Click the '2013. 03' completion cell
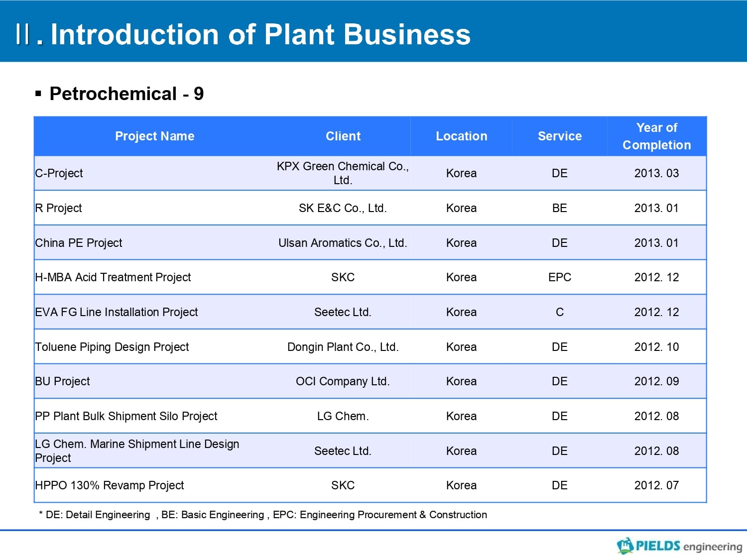This screenshot has height=560, width=747. coord(657,173)
